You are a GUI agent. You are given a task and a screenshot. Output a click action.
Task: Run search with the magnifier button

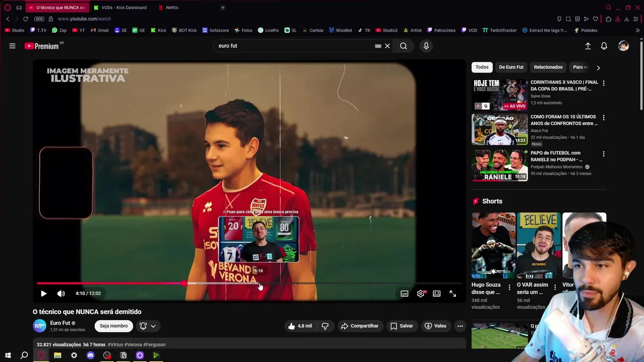(x=404, y=46)
